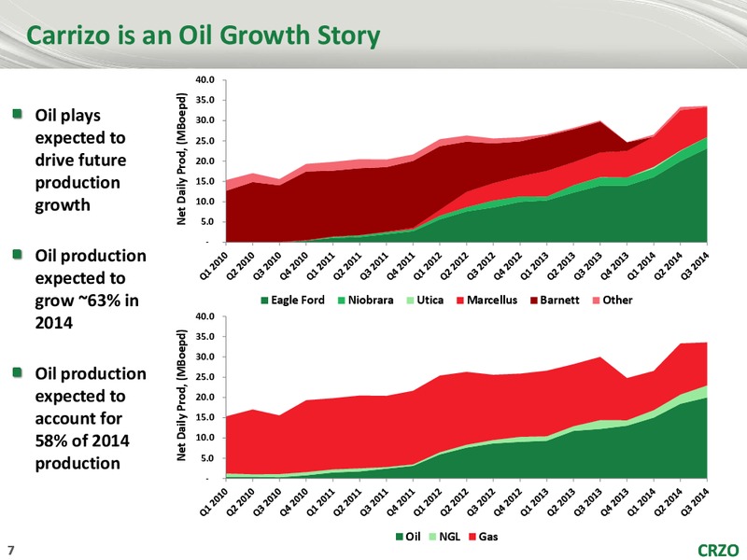This screenshot has height=560, width=747.
Task: Click the 'Q4 2013' x-axis label on bottom chart
Action: (x=614, y=501)
